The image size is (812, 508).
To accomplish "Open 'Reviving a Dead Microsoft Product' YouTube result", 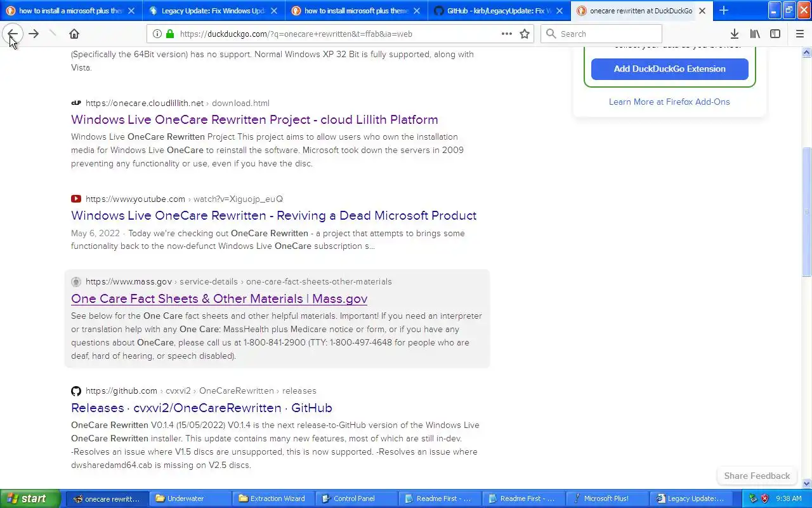I will coord(273,215).
